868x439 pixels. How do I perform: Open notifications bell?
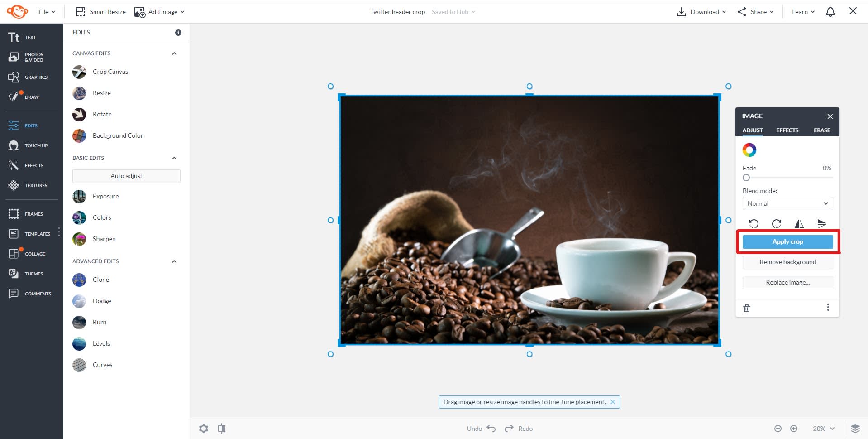(x=830, y=12)
